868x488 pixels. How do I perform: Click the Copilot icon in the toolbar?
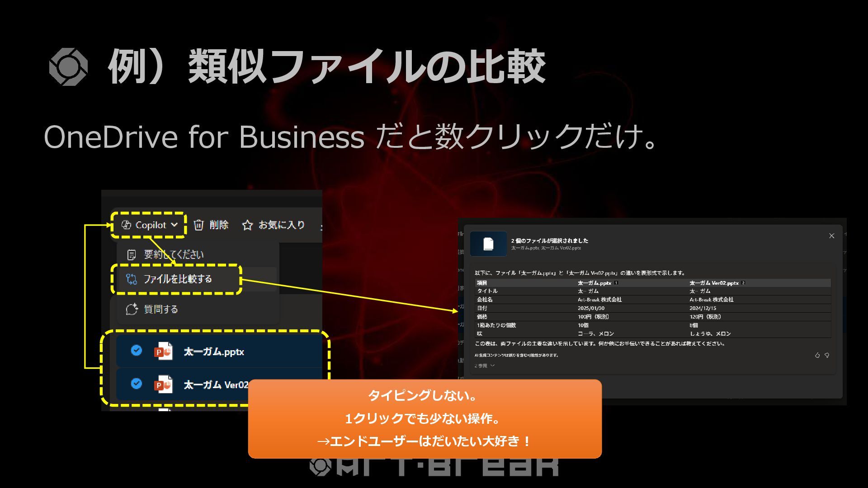click(126, 225)
